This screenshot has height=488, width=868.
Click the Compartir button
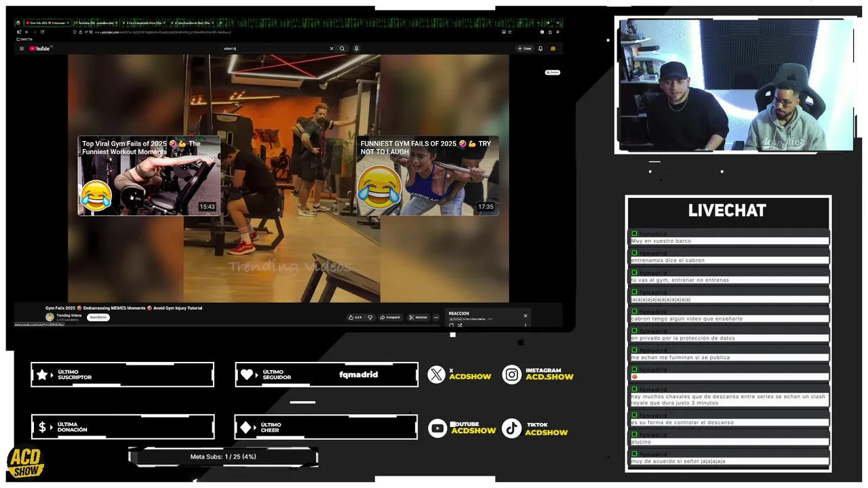point(391,317)
